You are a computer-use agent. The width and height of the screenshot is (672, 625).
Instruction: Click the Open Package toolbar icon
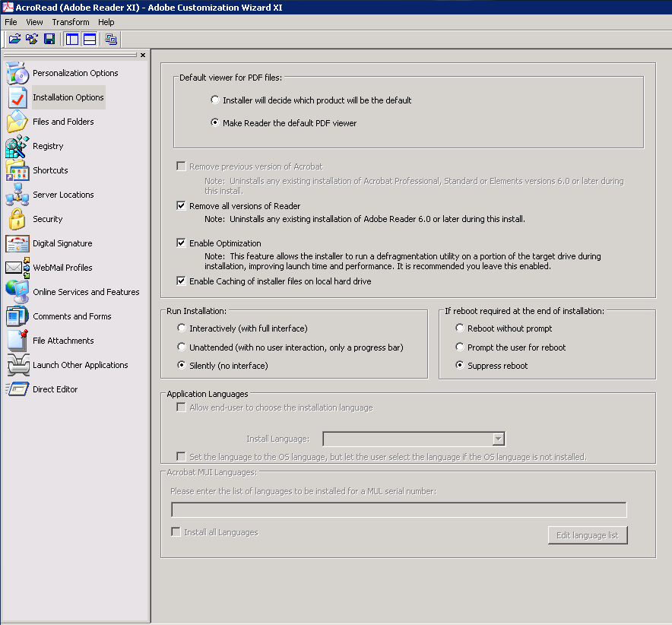coord(14,40)
